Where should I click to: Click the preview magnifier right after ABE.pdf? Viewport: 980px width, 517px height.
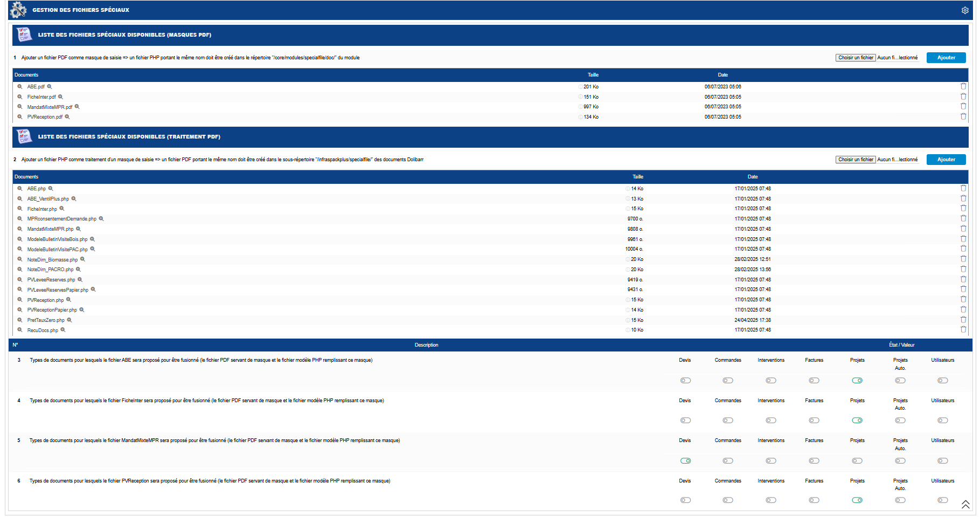[50, 86]
